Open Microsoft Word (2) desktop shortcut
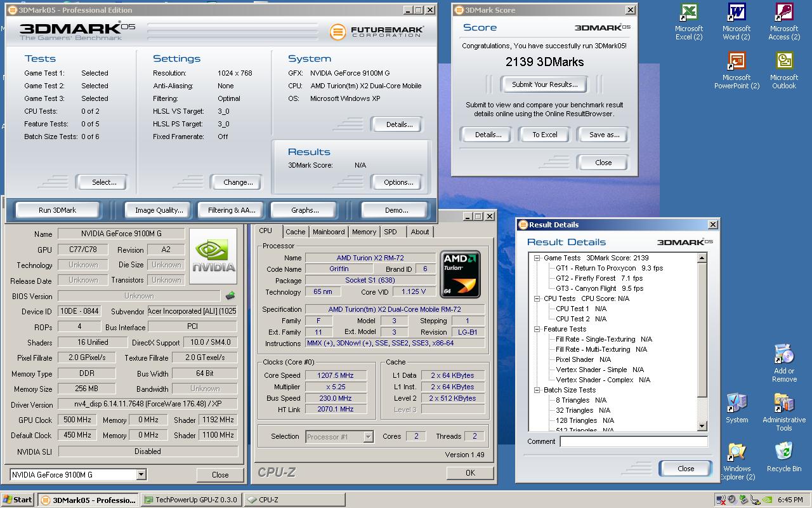This screenshot has height=508, width=812. 737,22
